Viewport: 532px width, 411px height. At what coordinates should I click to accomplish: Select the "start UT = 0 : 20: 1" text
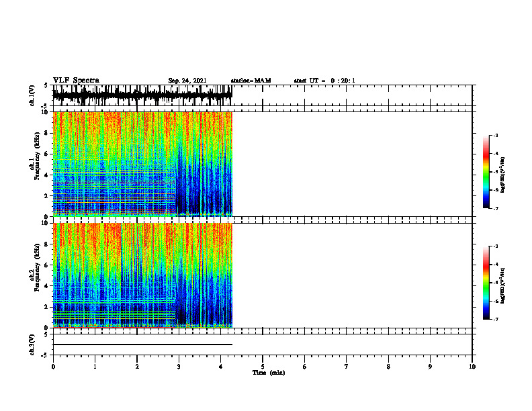click(x=324, y=81)
